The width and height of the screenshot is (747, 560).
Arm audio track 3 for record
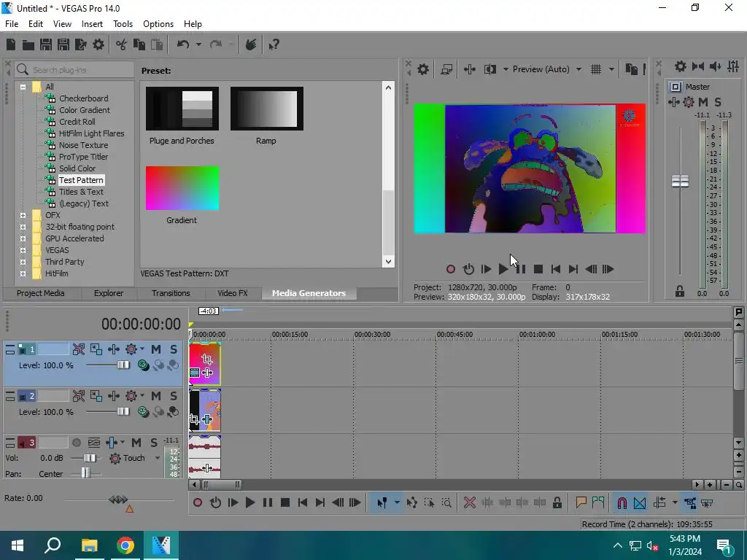76,443
